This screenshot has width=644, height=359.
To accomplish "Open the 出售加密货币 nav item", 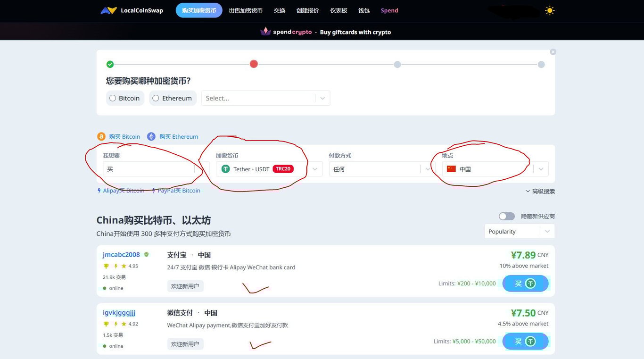I will point(246,10).
